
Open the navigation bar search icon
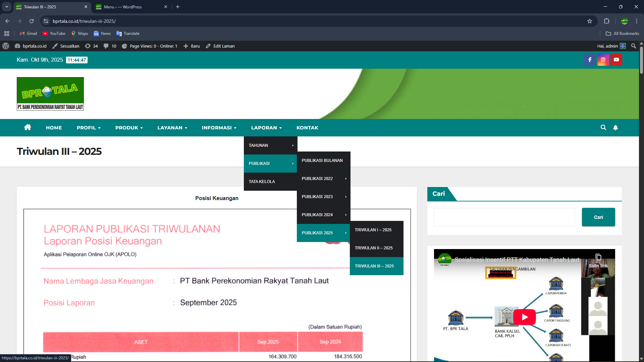pyautogui.click(x=603, y=128)
